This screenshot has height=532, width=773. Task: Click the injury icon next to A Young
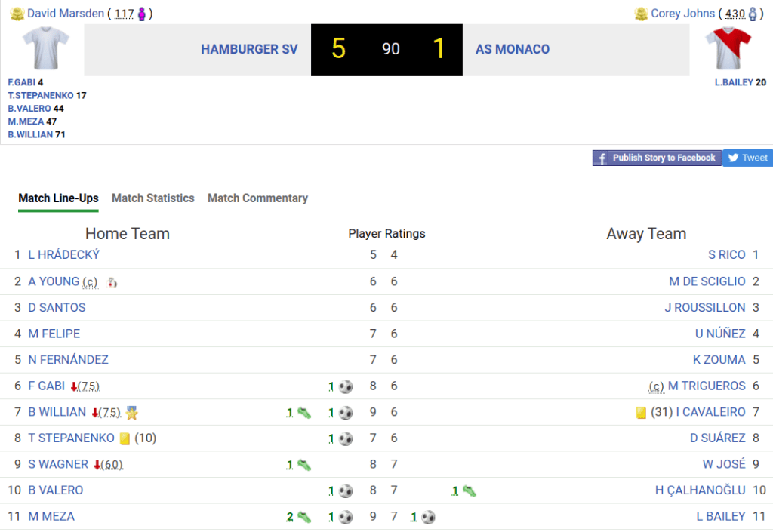112,282
